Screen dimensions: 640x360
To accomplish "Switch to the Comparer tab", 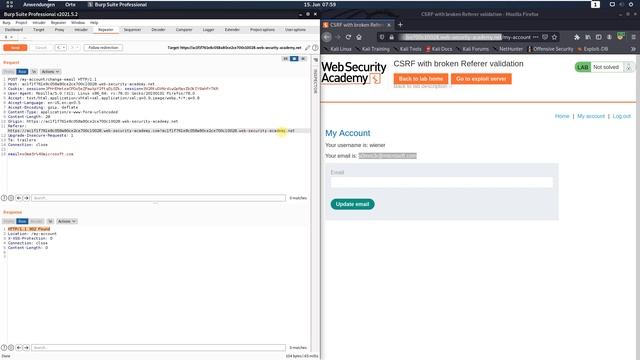I will [184, 30].
